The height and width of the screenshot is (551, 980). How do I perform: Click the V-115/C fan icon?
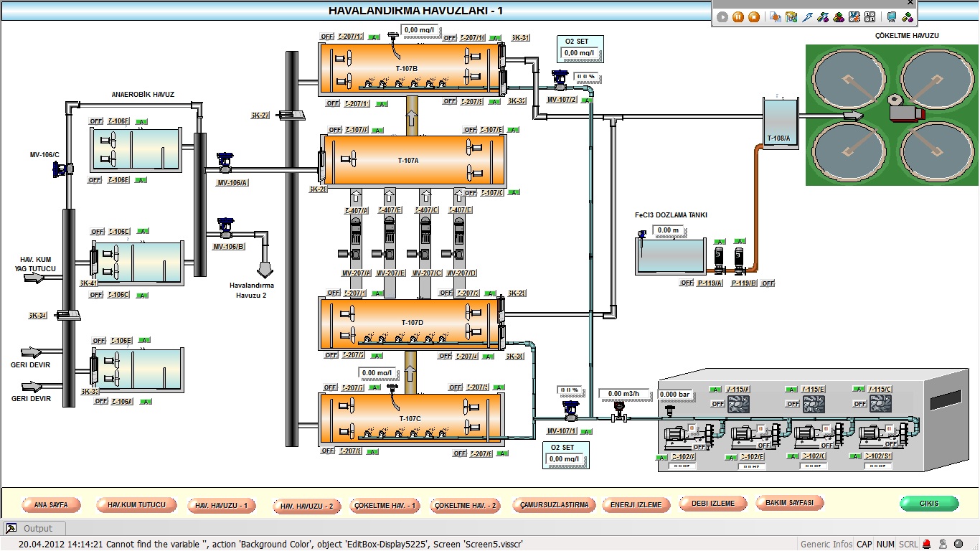[880, 404]
